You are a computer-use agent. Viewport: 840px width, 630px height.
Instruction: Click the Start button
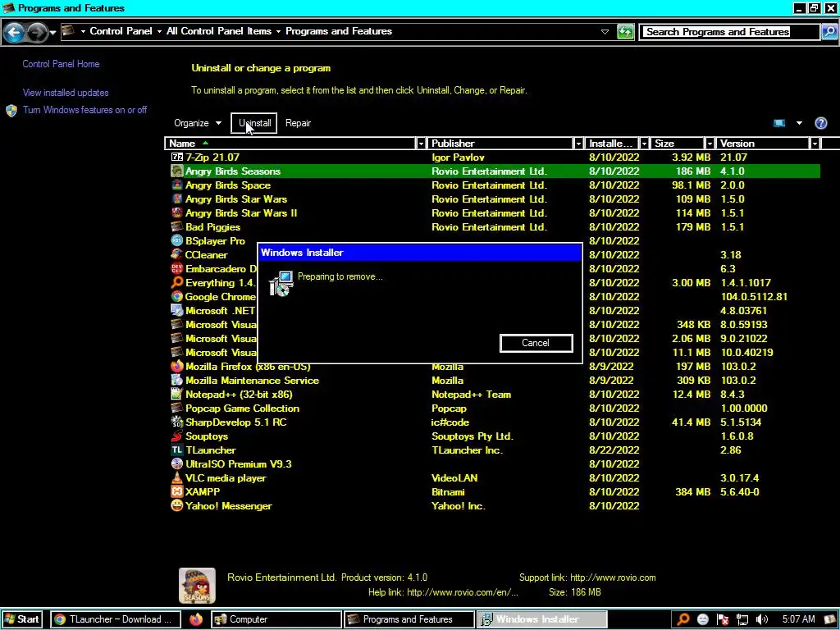pyautogui.click(x=21, y=619)
